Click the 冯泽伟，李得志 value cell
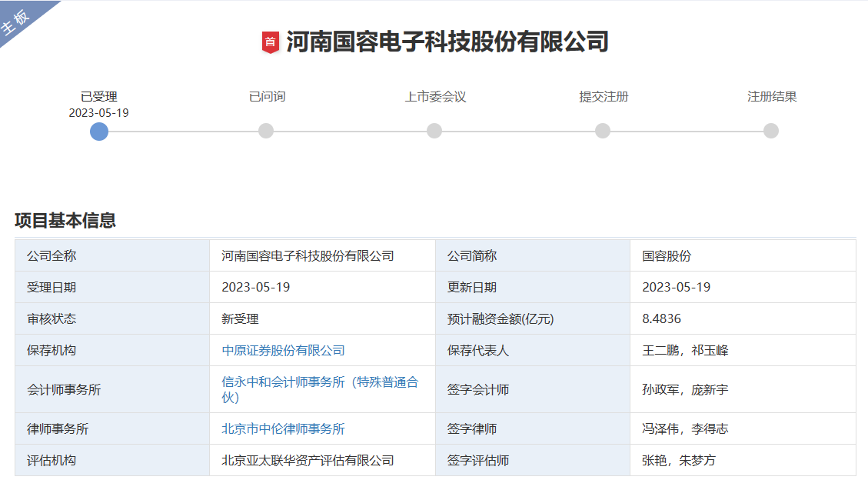The height and width of the screenshot is (480, 868). click(x=743, y=429)
